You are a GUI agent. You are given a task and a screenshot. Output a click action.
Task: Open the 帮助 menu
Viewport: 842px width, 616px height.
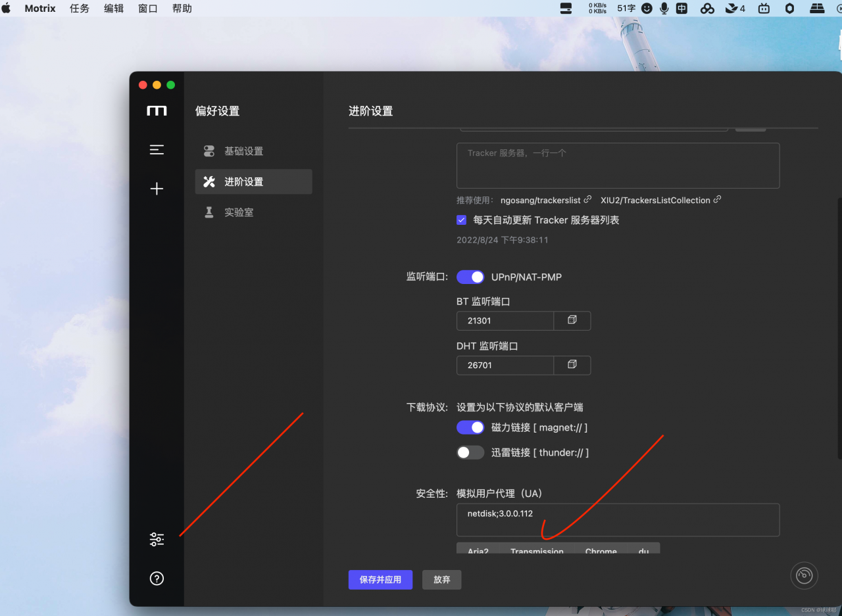click(x=182, y=9)
